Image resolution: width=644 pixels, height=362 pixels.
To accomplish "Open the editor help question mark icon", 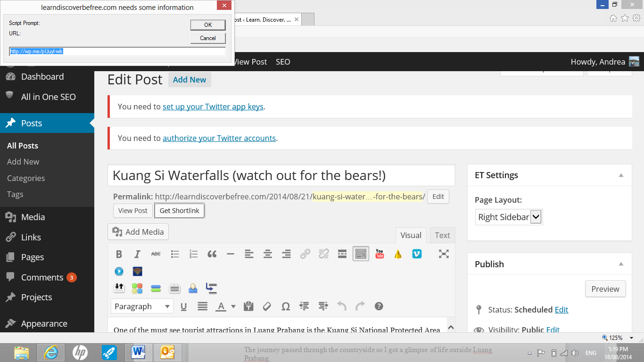I will pyautogui.click(x=379, y=306).
